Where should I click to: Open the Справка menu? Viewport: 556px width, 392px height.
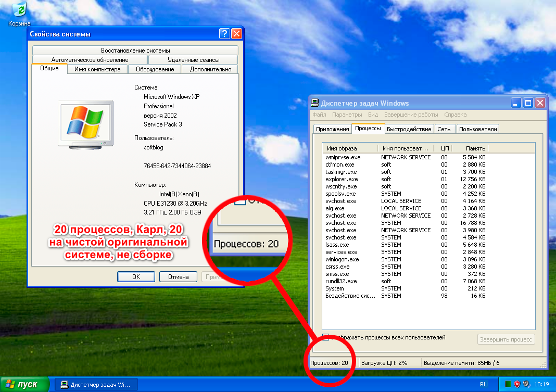coord(456,115)
